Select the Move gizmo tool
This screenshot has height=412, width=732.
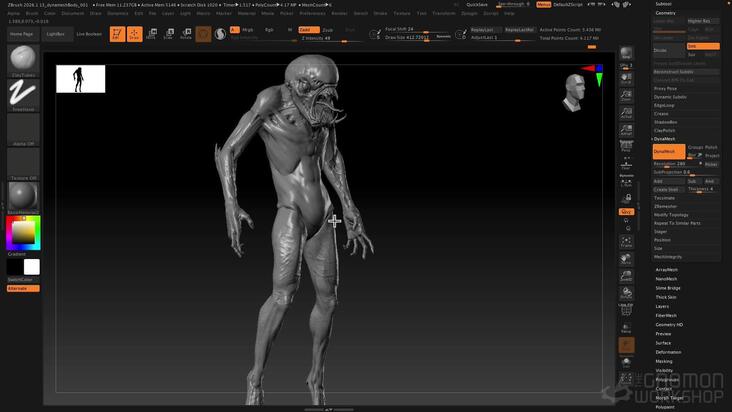point(151,34)
